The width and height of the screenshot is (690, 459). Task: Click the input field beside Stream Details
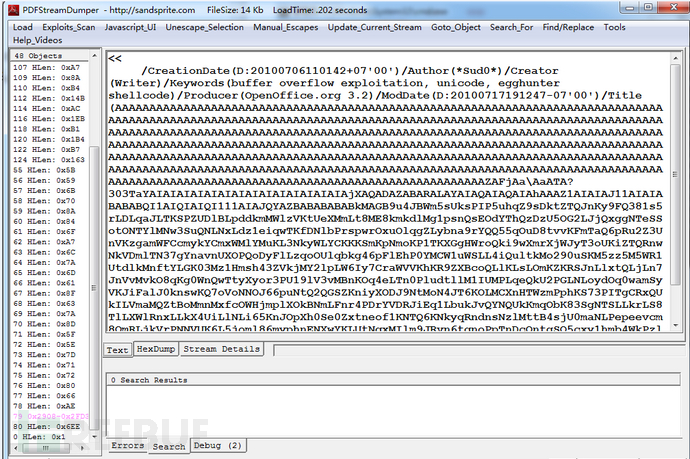[477, 350]
